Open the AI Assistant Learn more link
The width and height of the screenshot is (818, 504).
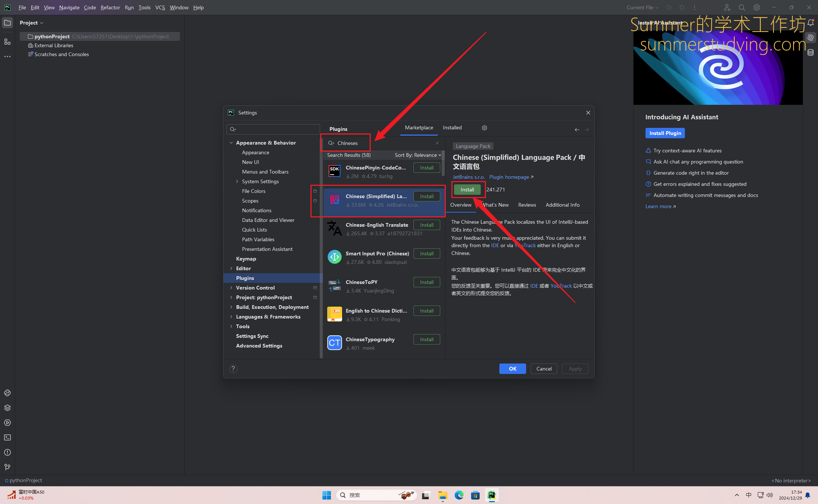coord(660,206)
